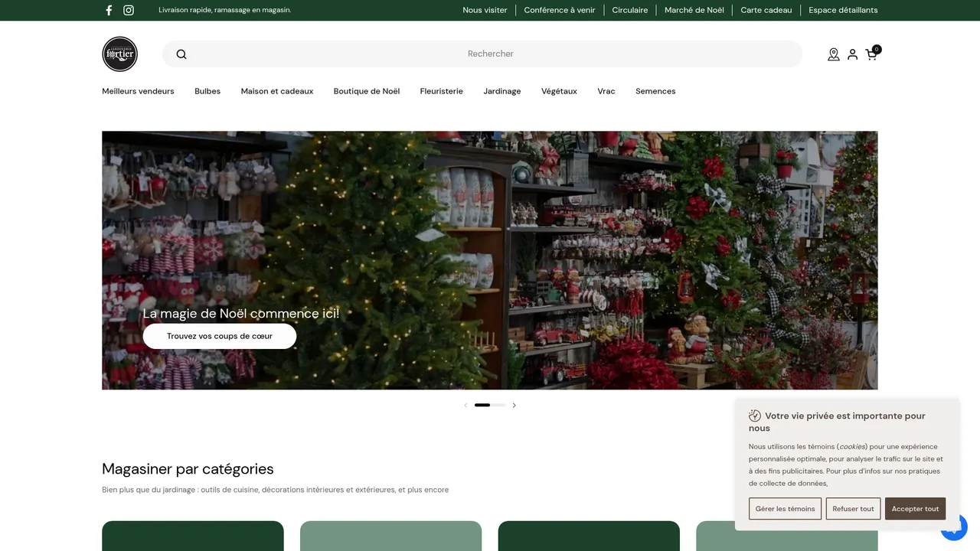Open Meilleurs vendeurs menu
Image resolution: width=980 pixels, height=551 pixels.
(x=138, y=91)
